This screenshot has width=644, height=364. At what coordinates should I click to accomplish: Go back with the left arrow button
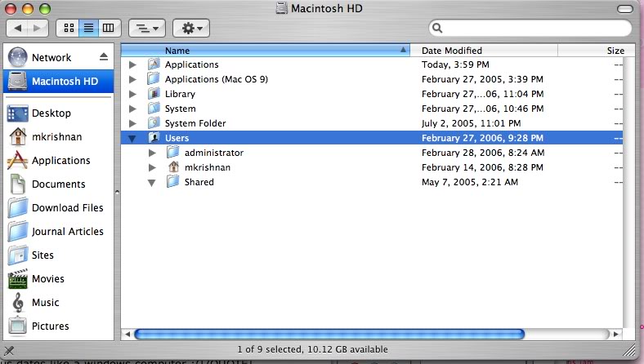(17, 28)
